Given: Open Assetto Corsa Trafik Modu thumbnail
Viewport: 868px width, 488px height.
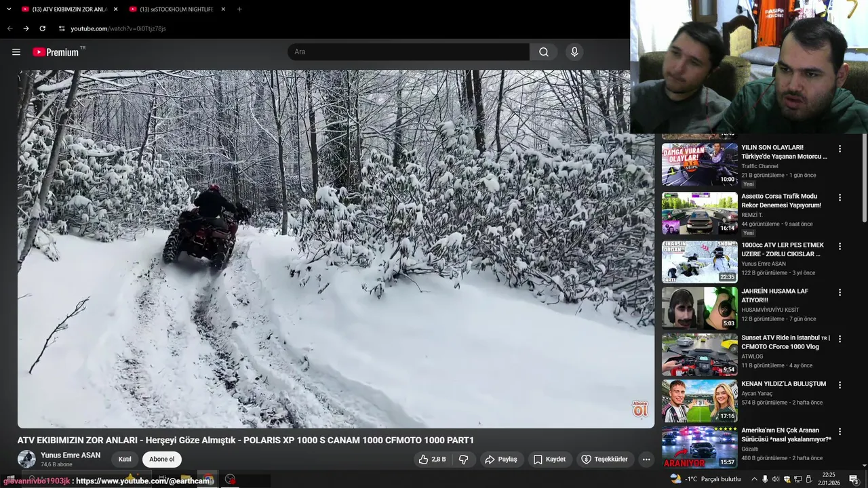Looking at the screenshot, I should point(699,213).
